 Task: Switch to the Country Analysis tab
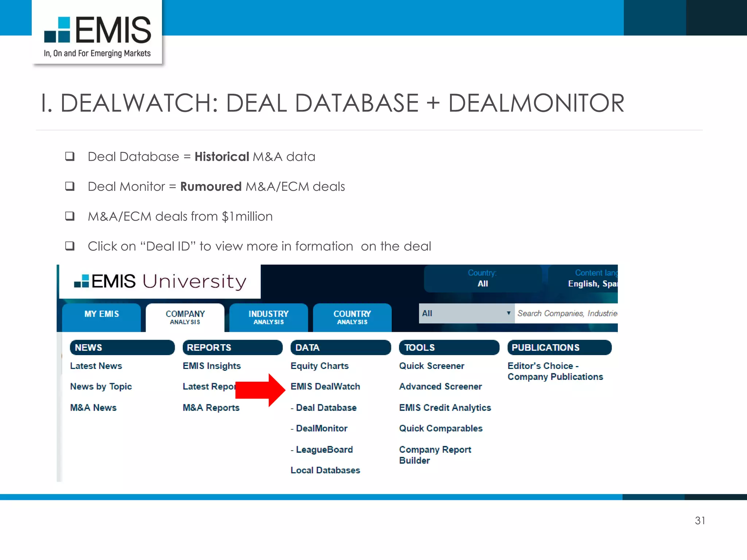tap(352, 317)
